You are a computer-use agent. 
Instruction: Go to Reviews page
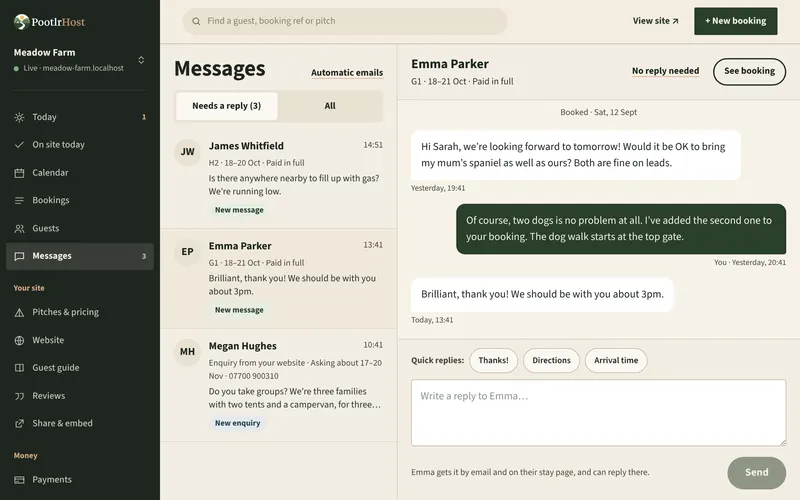[x=80, y=396]
